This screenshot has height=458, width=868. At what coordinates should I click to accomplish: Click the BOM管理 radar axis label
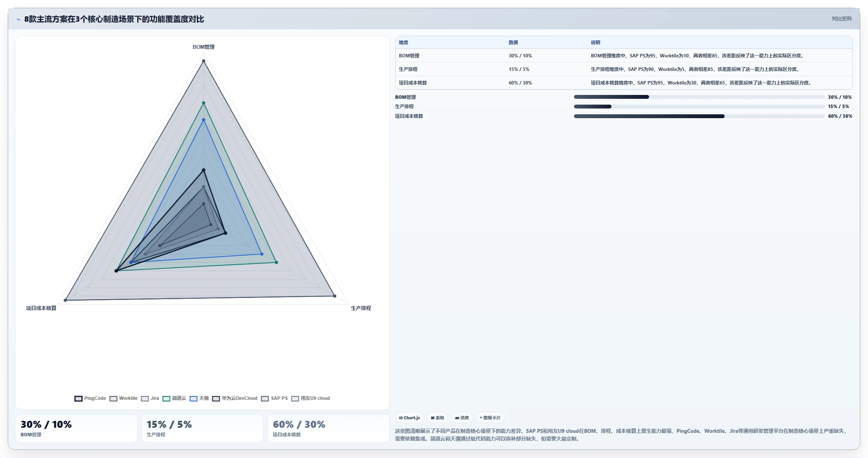pos(203,47)
